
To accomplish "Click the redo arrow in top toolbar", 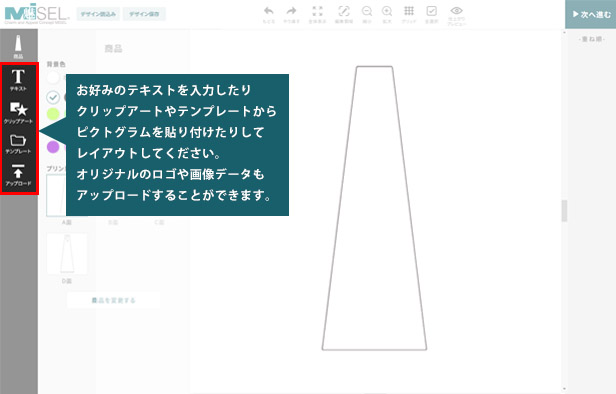I will (292, 14).
